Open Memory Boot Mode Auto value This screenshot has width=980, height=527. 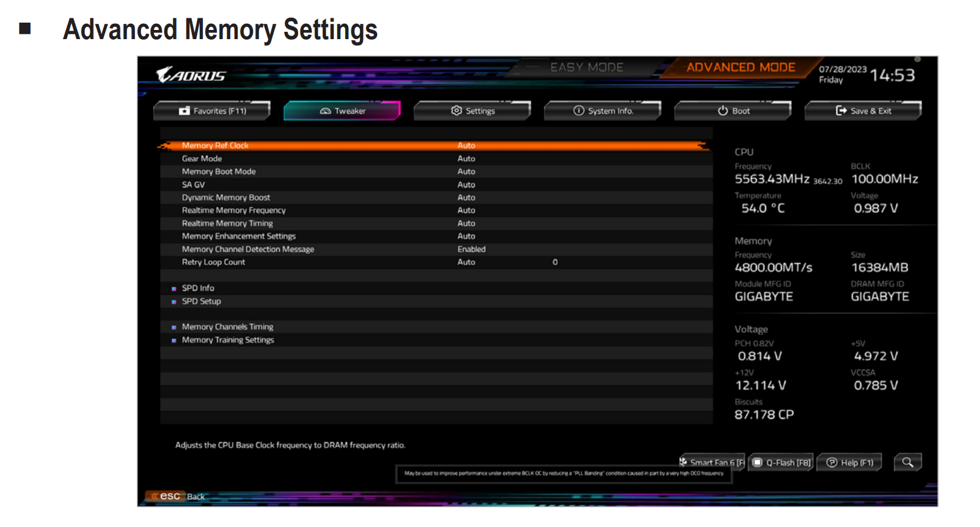tap(466, 171)
